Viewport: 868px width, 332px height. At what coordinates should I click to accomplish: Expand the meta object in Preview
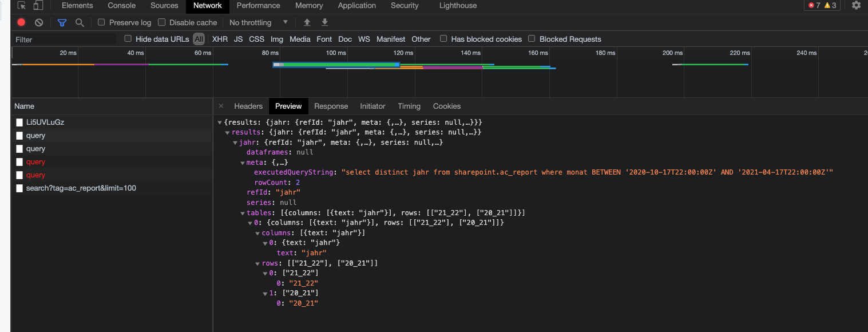click(243, 162)
